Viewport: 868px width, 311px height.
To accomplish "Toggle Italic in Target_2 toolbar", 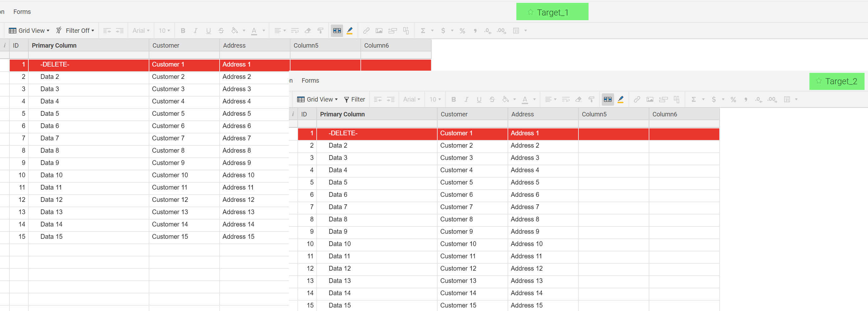I will point(466,99).
